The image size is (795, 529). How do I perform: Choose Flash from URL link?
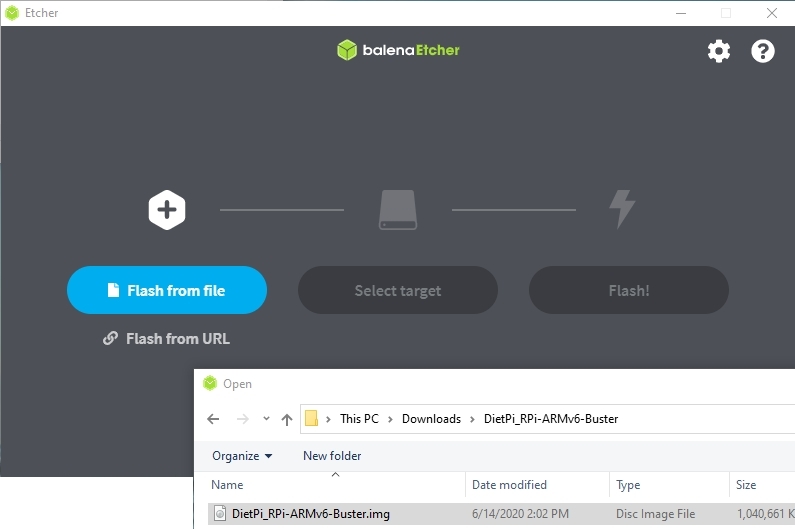pos(166,338)
